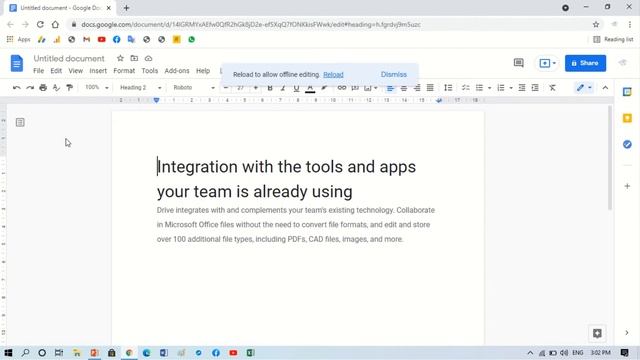
Task: Open the highlight color marker
Action: coord(324,88)
